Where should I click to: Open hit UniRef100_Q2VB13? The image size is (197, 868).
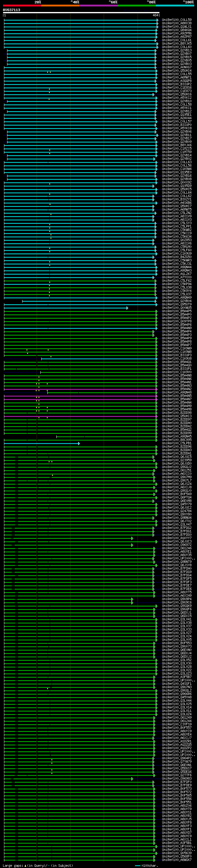[x=177, y=50]
